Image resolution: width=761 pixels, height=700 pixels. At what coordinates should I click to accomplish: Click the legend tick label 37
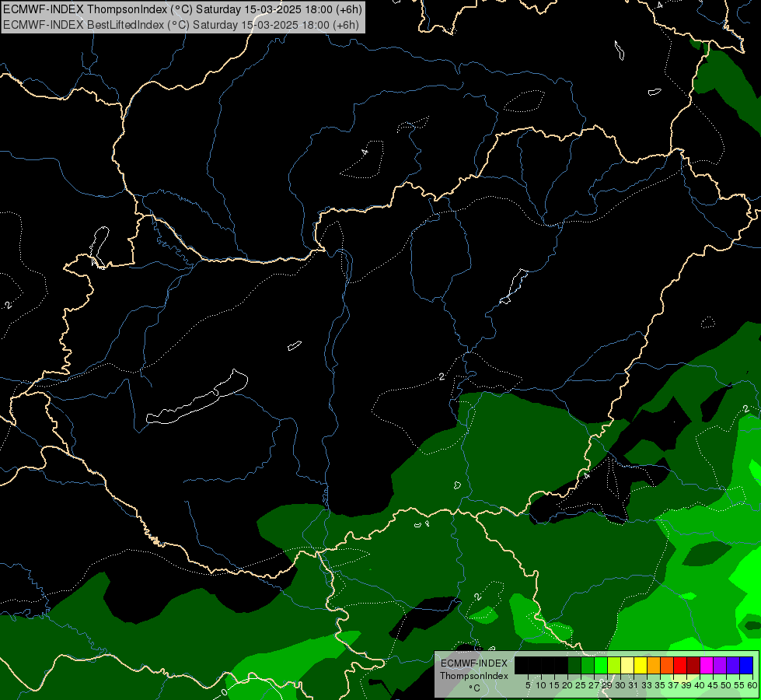pos(674,685)
